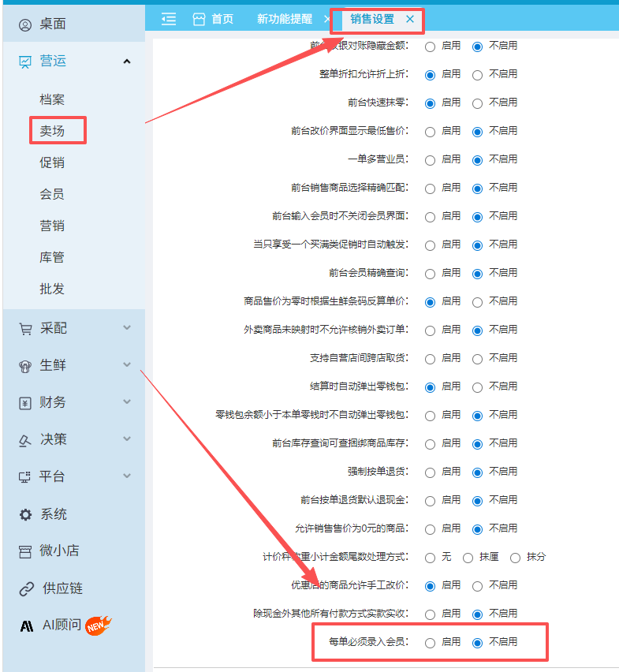619x672 pixels.
Task: Open 促销 under 营运
Action: pos(52,162)
